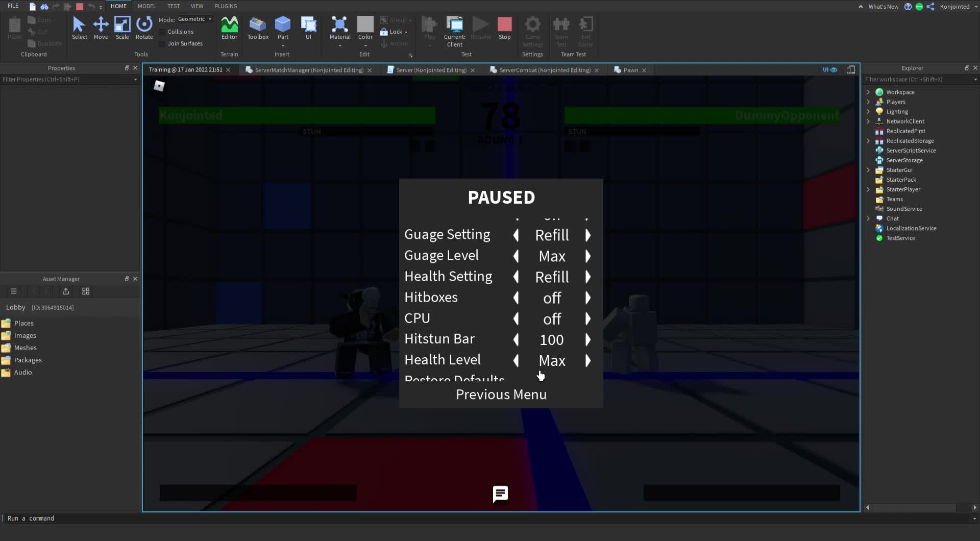
Task: Select the Move tool
Action: (101, 28)
